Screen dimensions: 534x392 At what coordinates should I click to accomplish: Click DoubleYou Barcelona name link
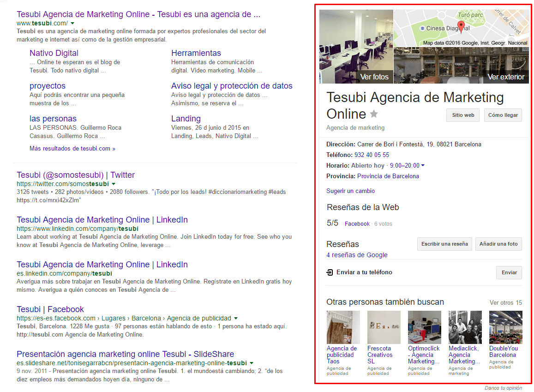click(x=504, y=351)
